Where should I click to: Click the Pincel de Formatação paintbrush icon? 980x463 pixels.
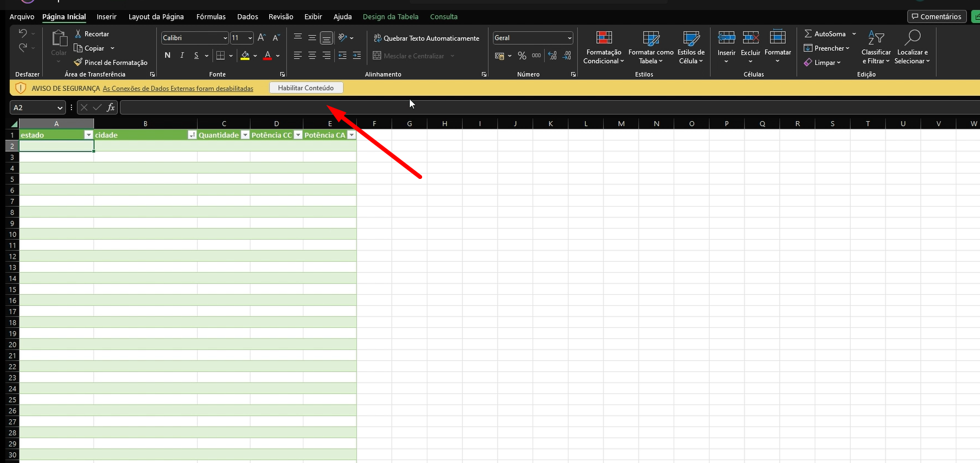(78, 62)
